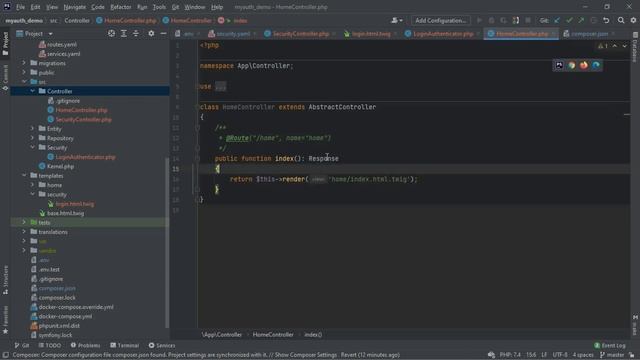Select LoginAuthenticator.php in project tree
The height and width of the screenshot is (360, 640).
(x=85, y=157)
